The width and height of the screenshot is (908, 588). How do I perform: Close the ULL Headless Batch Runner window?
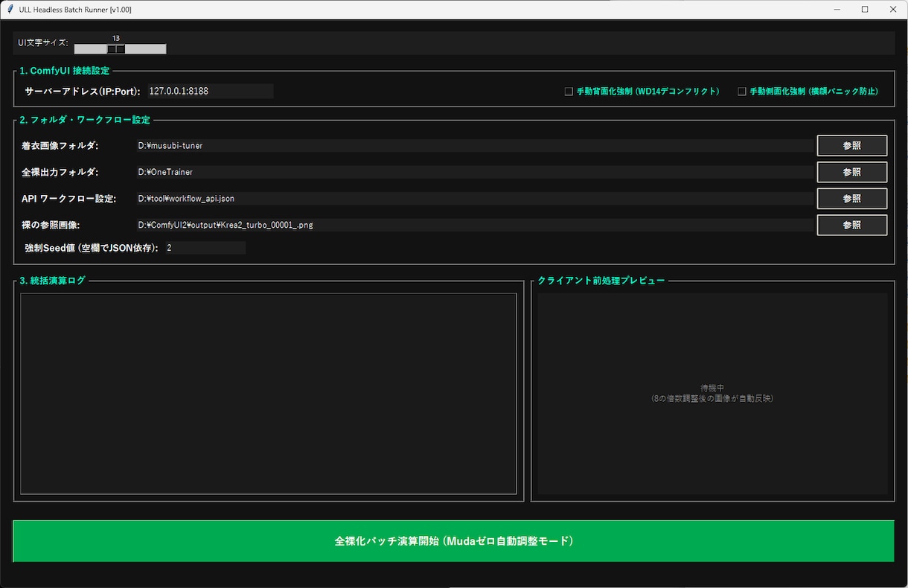pyautogui.click(x=893, y=10)
